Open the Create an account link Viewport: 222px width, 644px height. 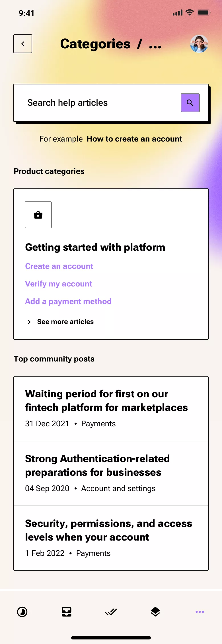pyautogui.click(x=59, y=266)
